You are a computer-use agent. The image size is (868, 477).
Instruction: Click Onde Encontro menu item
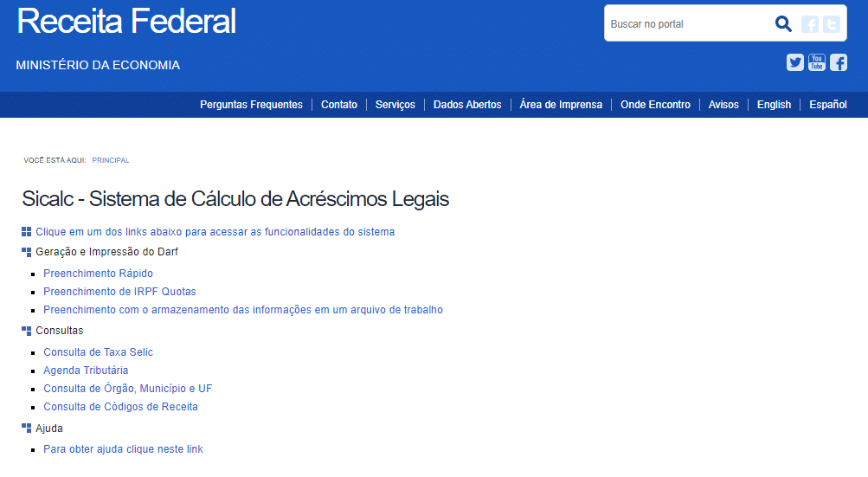tap(655, 105)
